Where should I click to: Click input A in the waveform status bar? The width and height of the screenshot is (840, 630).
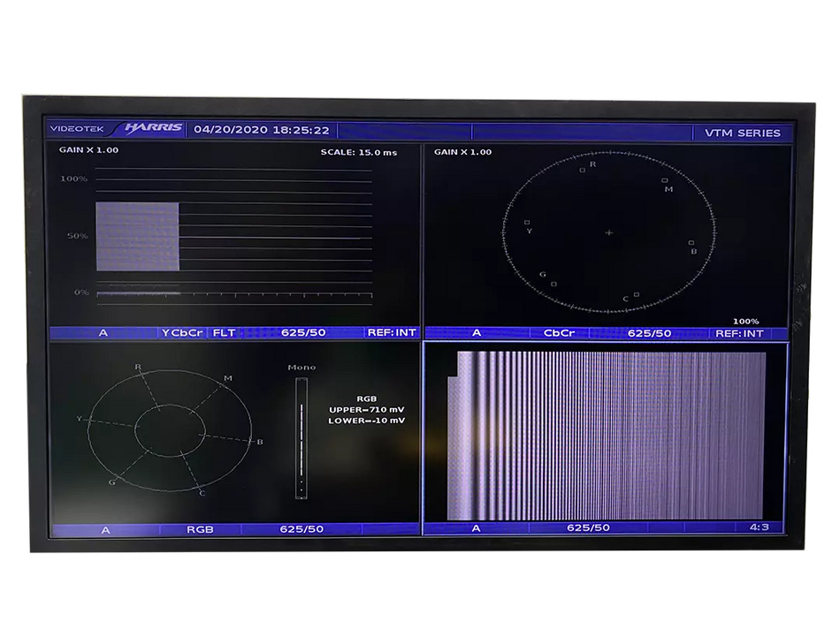[103, 333]
